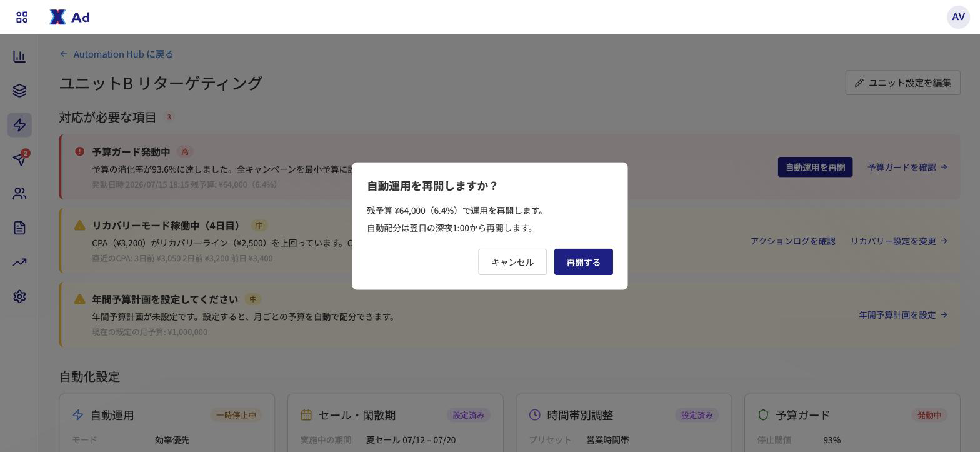The height and width of the screenshot is (452, 980).
Task: Click the 93% threshold value
Action: (x=832, y=439)
